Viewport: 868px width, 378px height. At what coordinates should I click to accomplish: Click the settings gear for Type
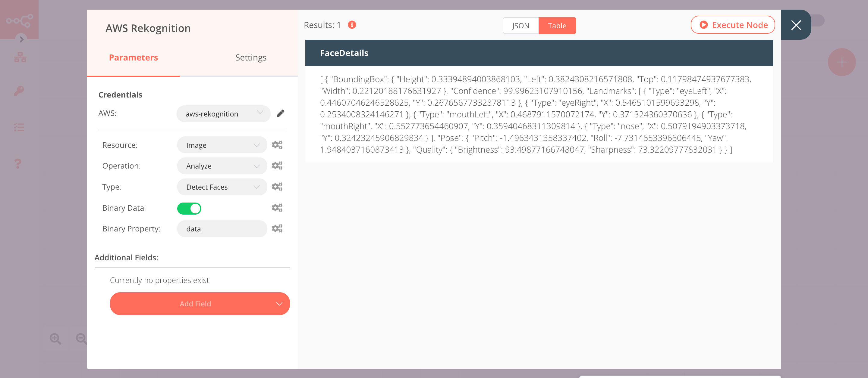tap(277, 186)
